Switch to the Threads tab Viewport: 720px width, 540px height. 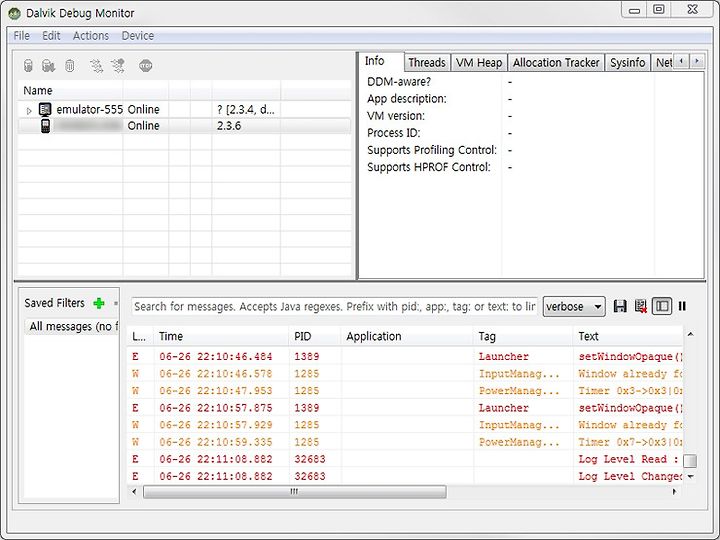point(427,63)
